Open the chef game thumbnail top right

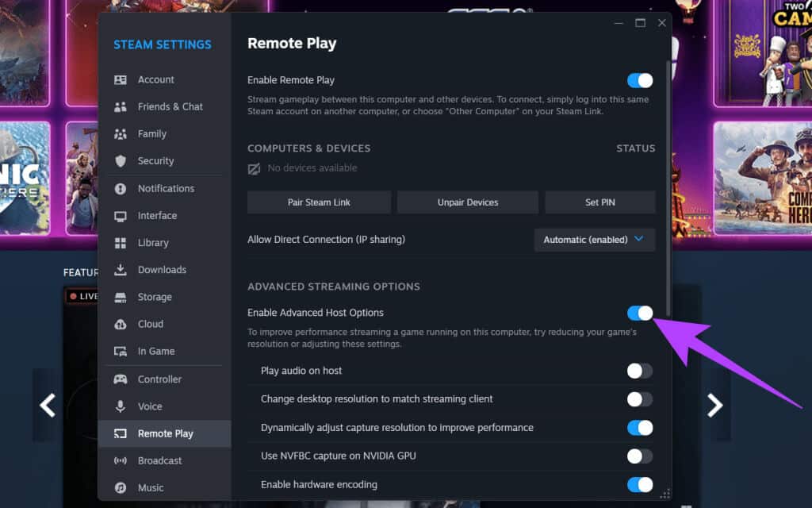[762, 52]
